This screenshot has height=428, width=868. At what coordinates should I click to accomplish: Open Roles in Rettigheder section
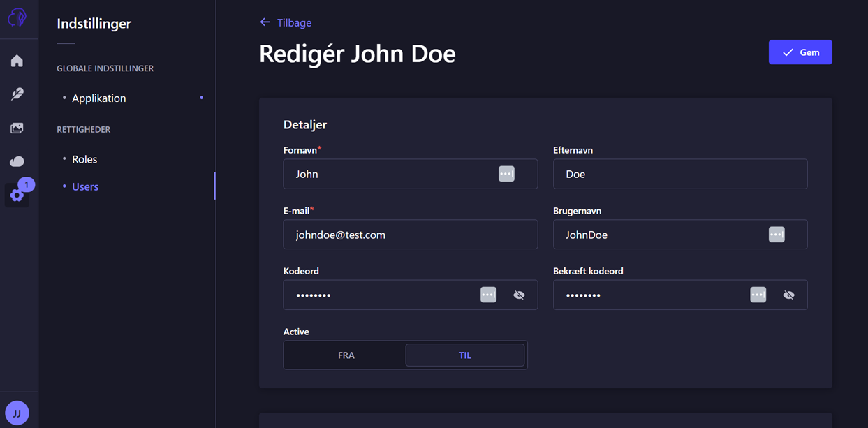[x=84, y=159]
